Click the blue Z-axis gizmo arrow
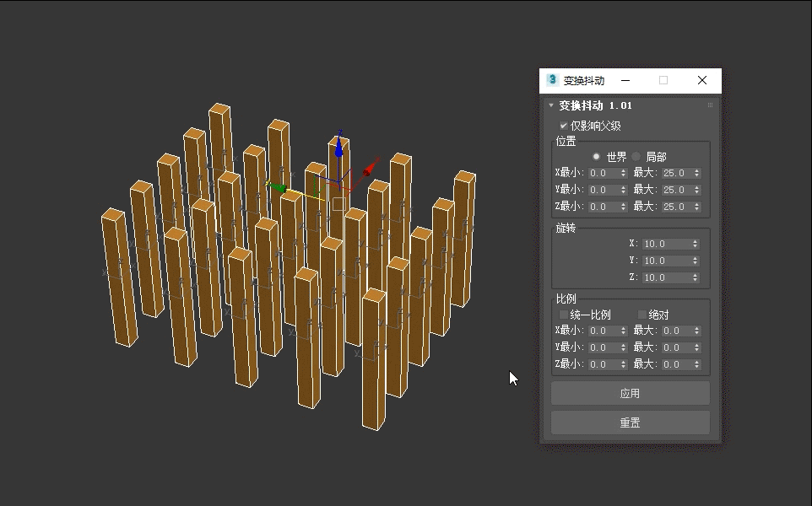This screenshot has height=506, width=812. pos(338,148)
